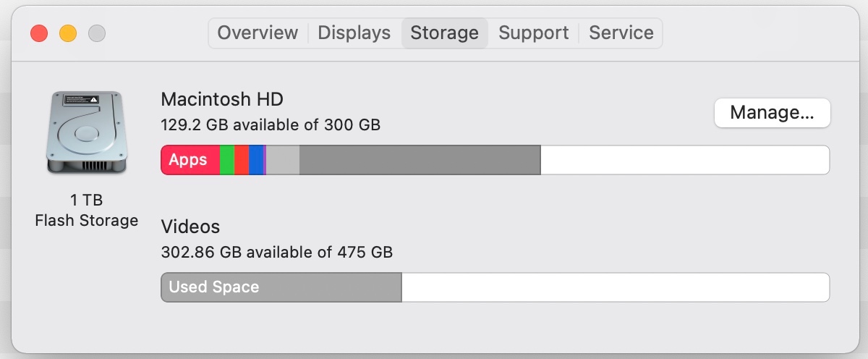Select the Storage tab
This screenshot has height=359, width=868.
pyautogui.click(x=444, y=33)
